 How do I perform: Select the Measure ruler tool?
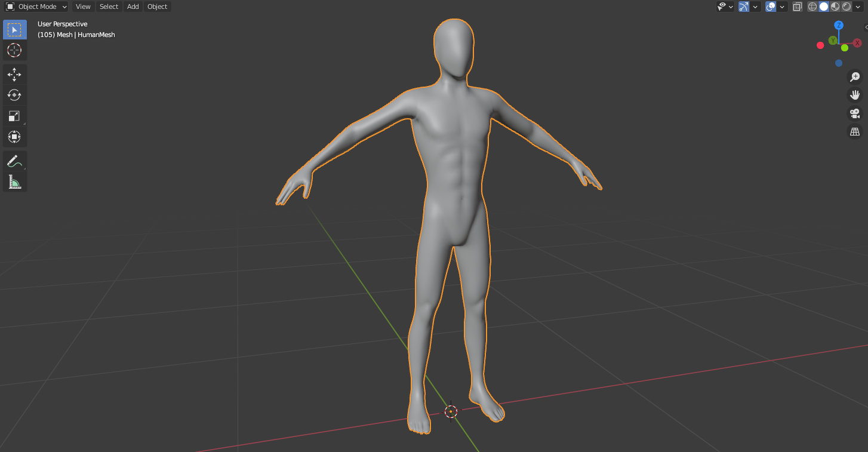click(x=14, y=182)
